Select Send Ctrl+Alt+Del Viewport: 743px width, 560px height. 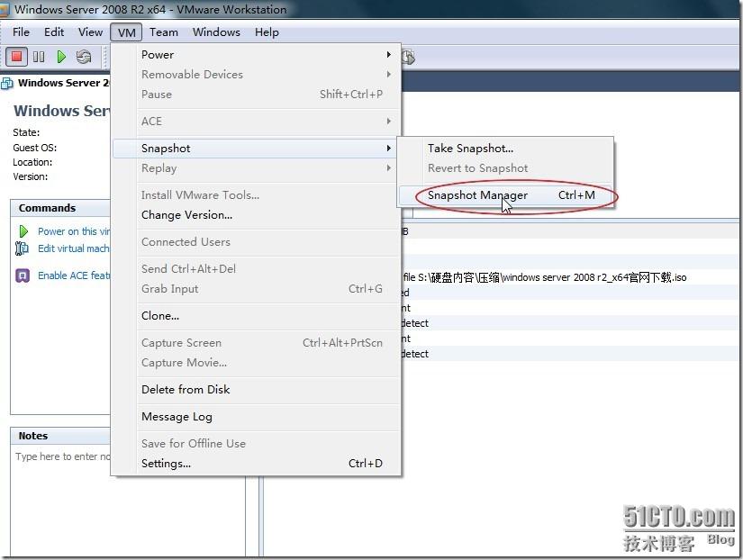(257, 269)
